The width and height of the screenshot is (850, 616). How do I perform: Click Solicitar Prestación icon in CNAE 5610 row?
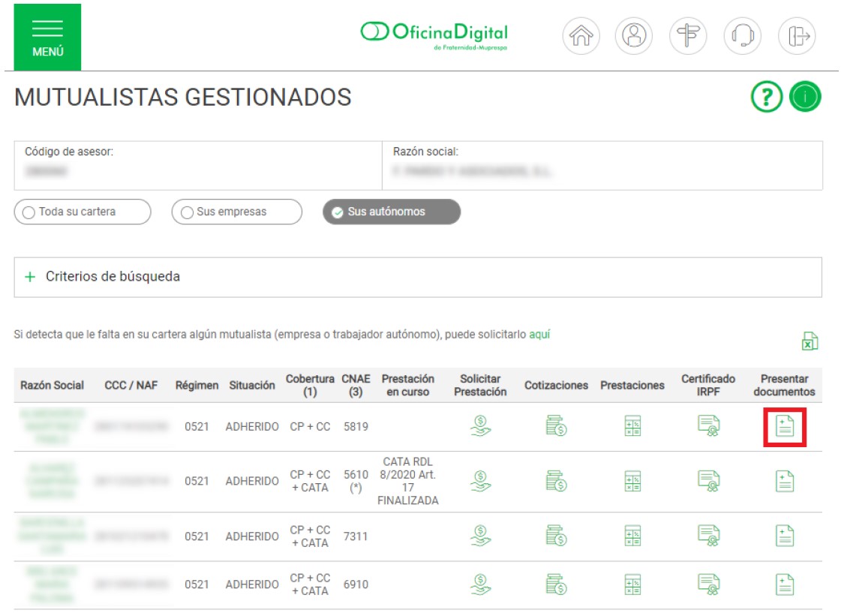480,481
